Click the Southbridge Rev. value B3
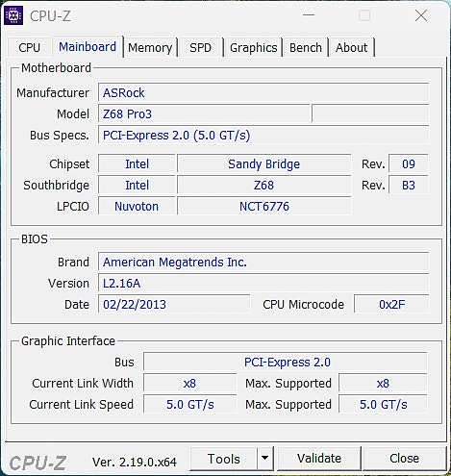Image resolution: width=451 pixels, height=476 pixels. [409, 185]
